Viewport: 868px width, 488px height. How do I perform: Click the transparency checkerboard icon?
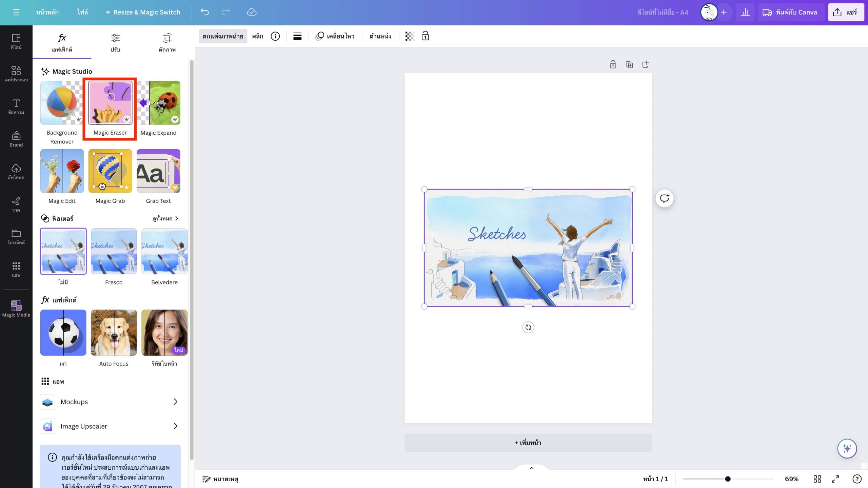410,36
